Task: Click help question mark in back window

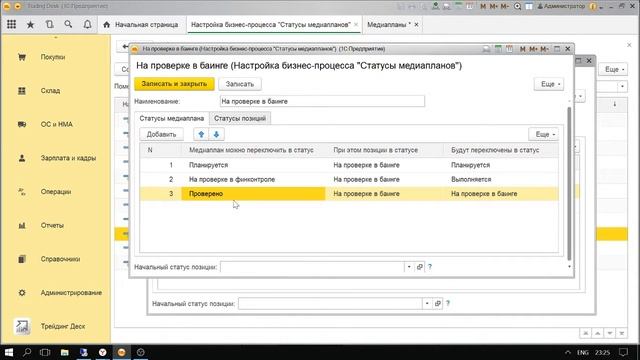Action: point(448,303)
